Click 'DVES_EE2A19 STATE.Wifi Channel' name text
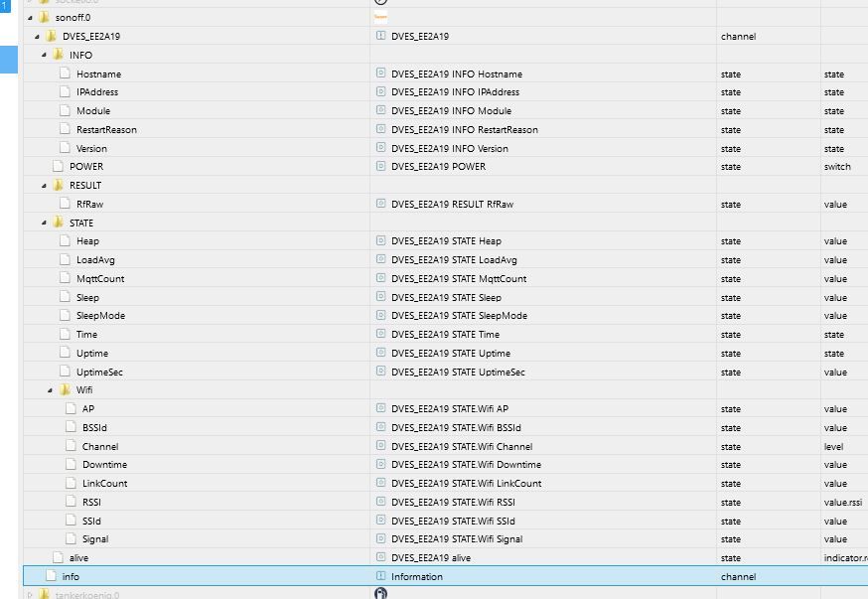 (462, 446)
